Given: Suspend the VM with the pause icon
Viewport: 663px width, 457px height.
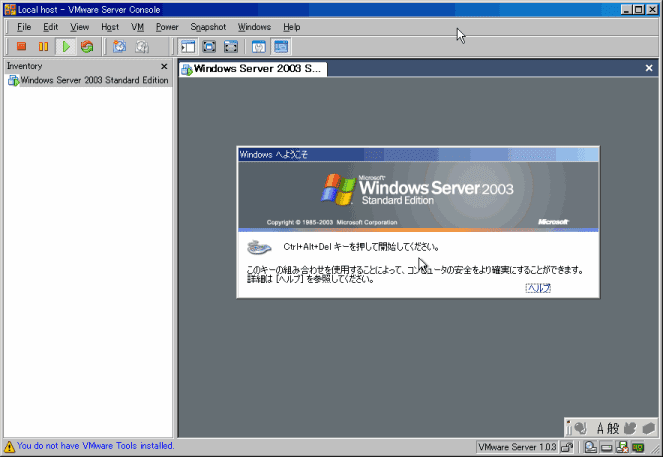Looking at the screenshot, I should tap(43, 47).
